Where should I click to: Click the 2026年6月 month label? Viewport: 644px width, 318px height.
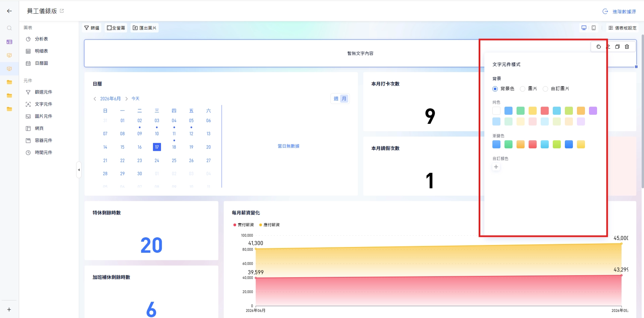coord(110,99)
